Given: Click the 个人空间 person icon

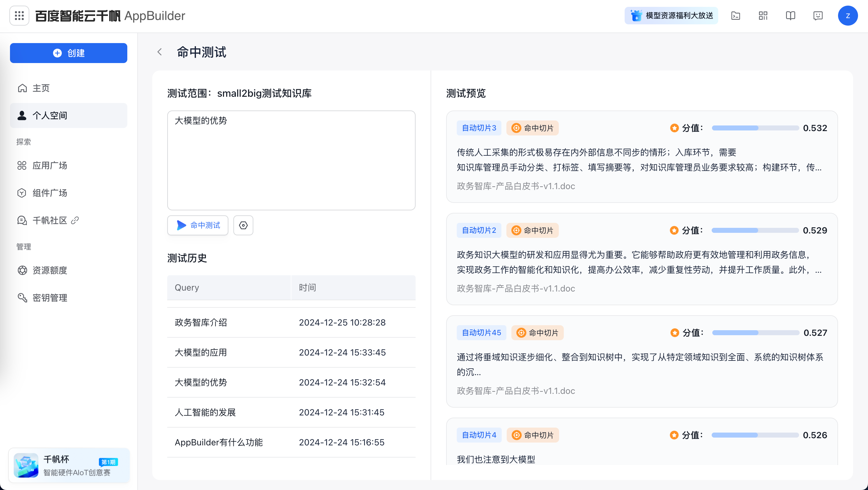Looking at the screenshot, I should pos(22,115).
